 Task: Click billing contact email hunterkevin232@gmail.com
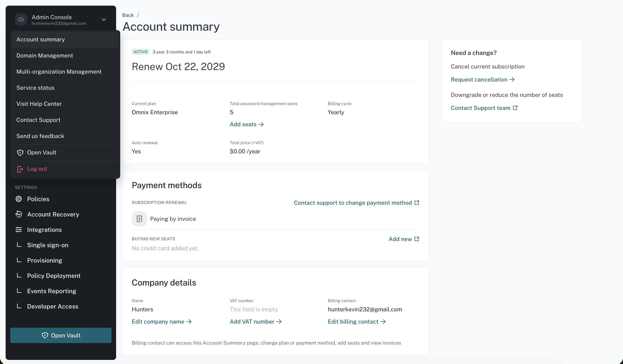click(365, 309)
